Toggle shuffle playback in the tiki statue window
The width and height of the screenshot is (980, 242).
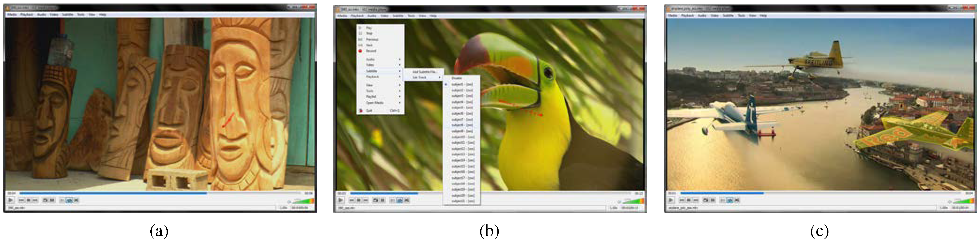(x=76, y=200)
